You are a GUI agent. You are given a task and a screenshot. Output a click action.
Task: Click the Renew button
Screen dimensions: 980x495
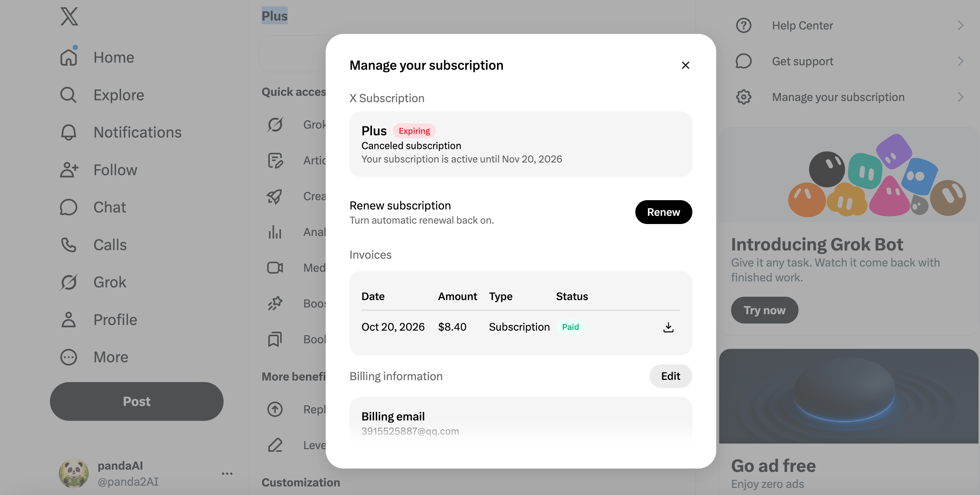pos(664,212)
